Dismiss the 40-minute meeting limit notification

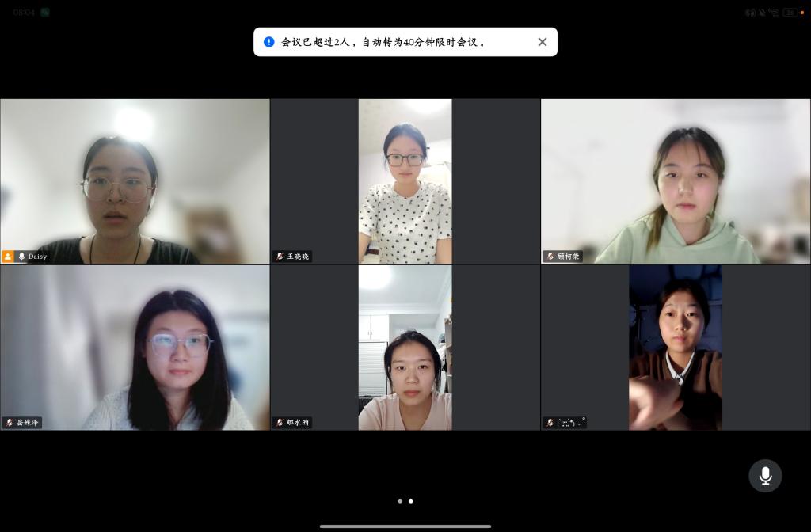(543, 42)
